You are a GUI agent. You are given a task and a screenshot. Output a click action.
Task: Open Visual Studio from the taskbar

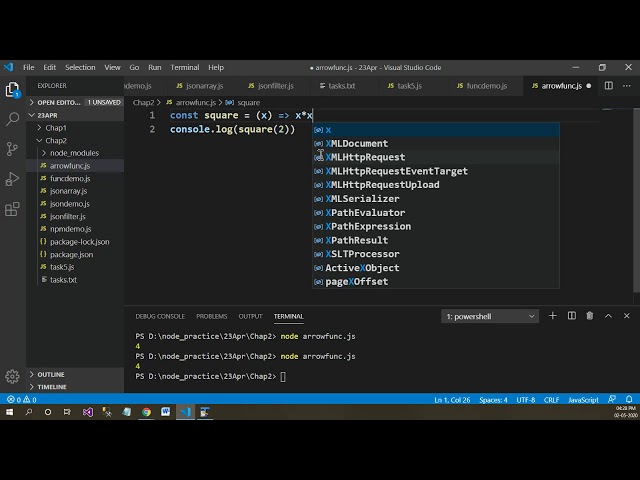(88, 412)
